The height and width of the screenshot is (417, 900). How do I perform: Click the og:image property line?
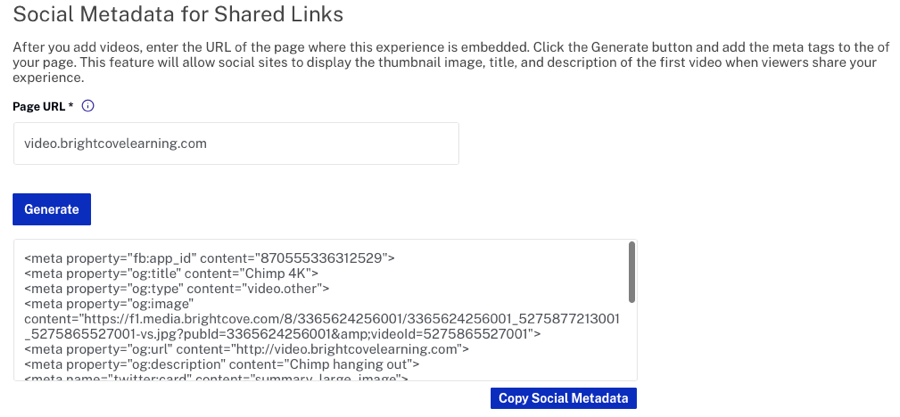pos(110,303)
